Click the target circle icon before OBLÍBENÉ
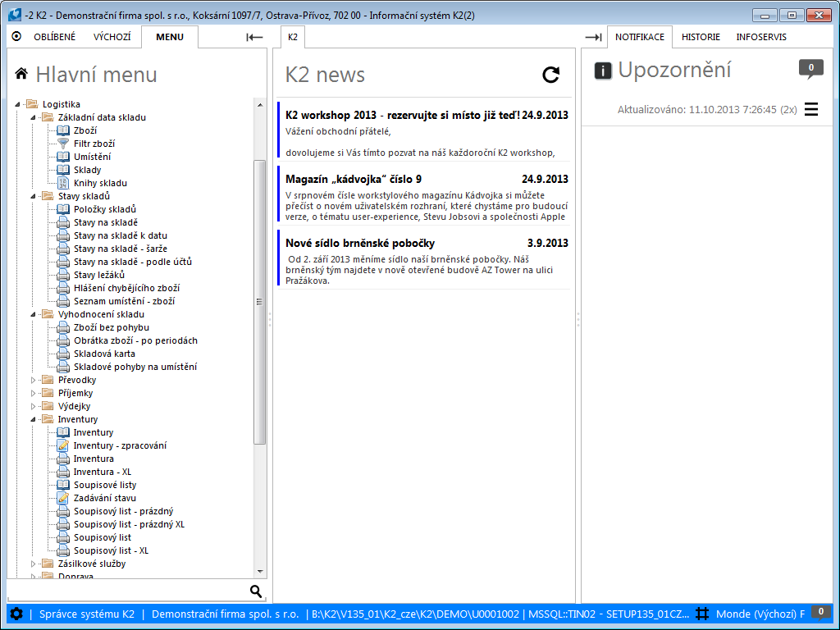The width and height of the screenshot is (840, 630). coord(16,36)
